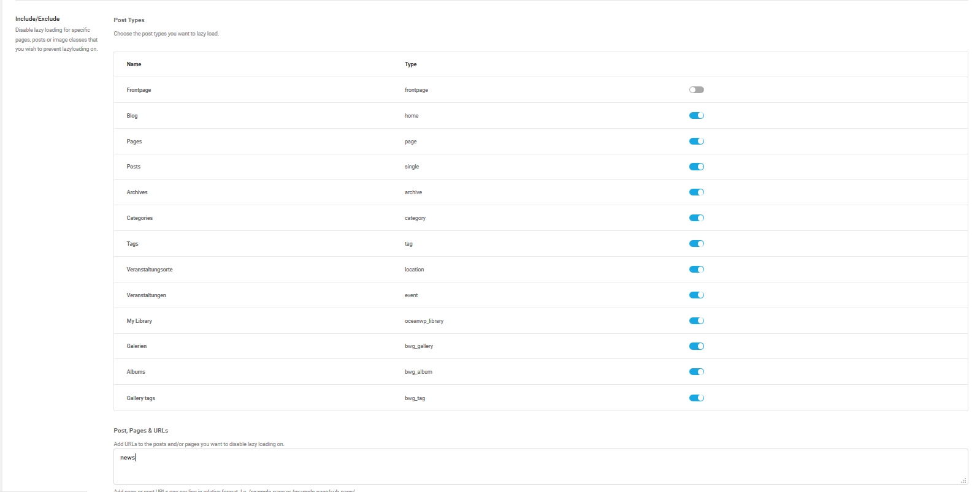The image size is (980, 492).
Task: Disable Veranstaltungsorte location toggle
Action: pyautogui.click(x=696, y=270)
